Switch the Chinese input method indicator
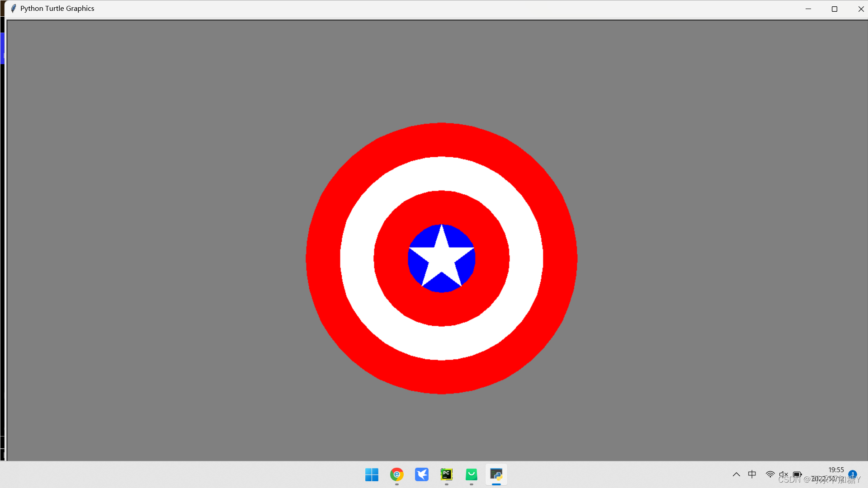 tap(752, 474)
